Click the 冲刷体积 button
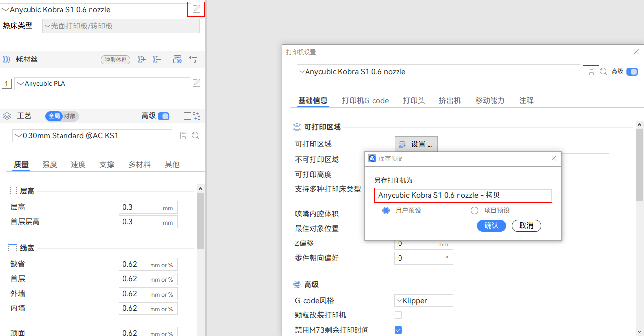The image size is (644, 336). (115, 60)
